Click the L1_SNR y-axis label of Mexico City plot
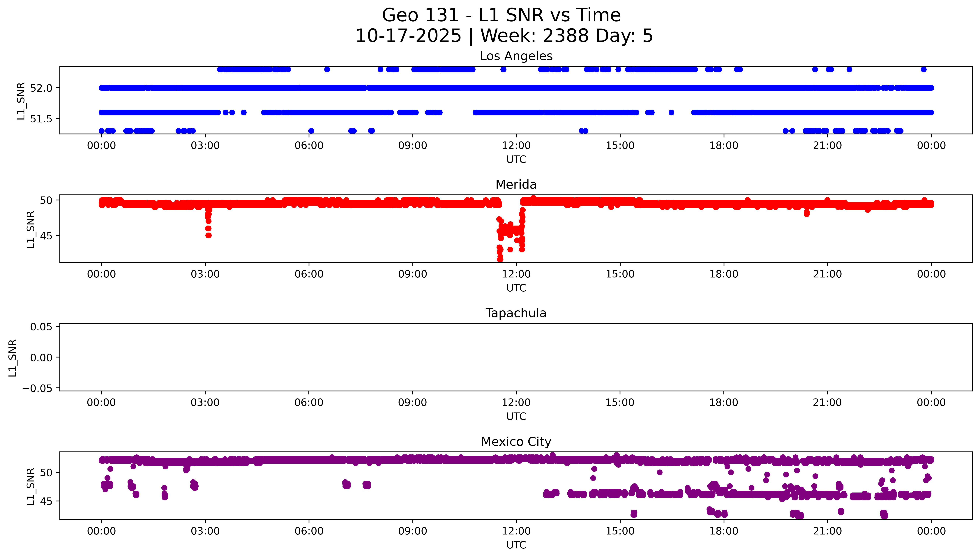 coord(31,486)
